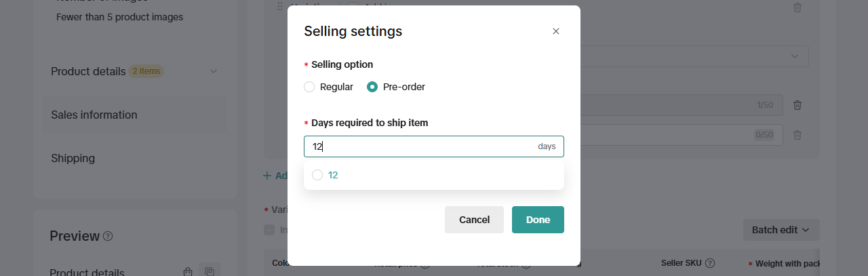Click the days required input field
Screen dimensions: 868x276
coord(420,146)
